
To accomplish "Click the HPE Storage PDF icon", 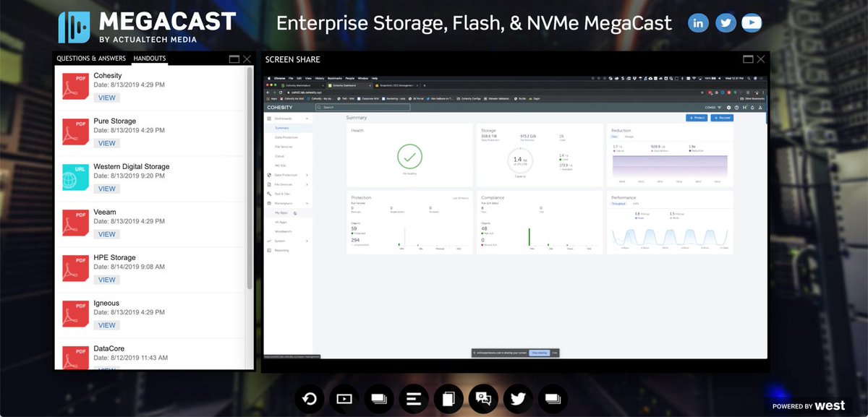I will (x=75, y=269).
